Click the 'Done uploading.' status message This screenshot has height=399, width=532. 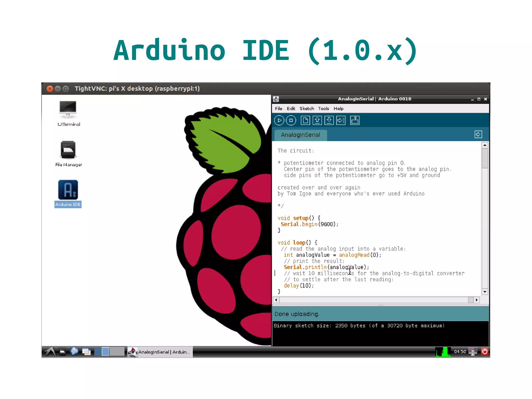pyautogui.click(x=297, y=314)
